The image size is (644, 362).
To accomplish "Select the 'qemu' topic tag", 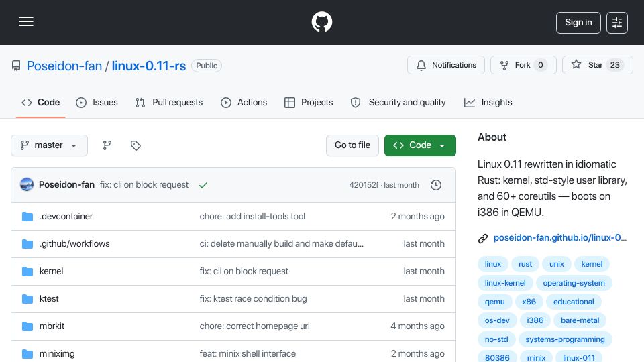I will click(x=494, y=302).
